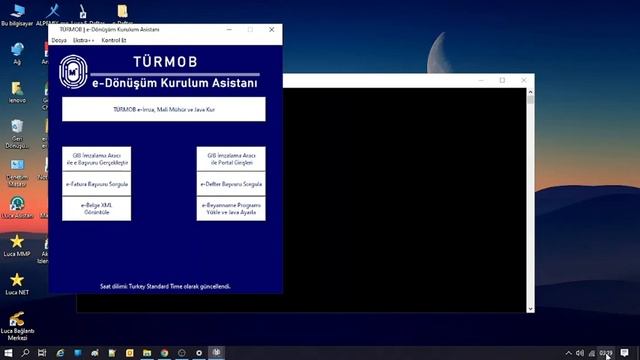Select the Luca MMP star icon
Viewport: 640px width, 360px height.
click(17, 246)
